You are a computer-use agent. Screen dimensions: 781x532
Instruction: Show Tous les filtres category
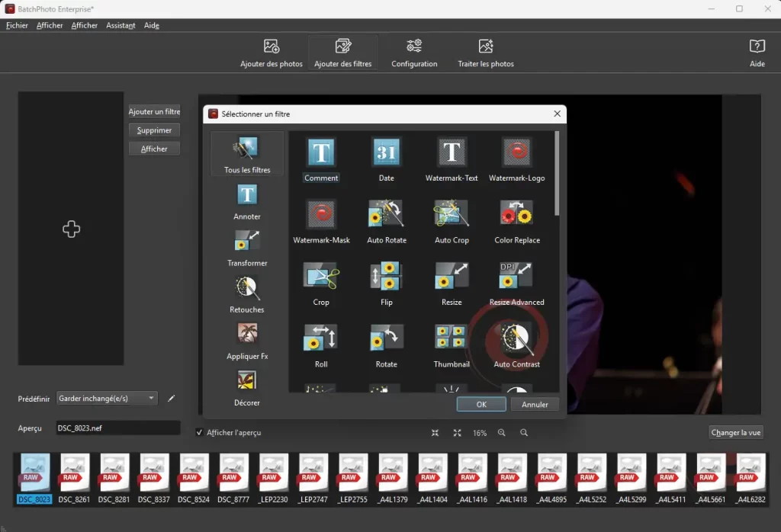[x=247, y=154]
